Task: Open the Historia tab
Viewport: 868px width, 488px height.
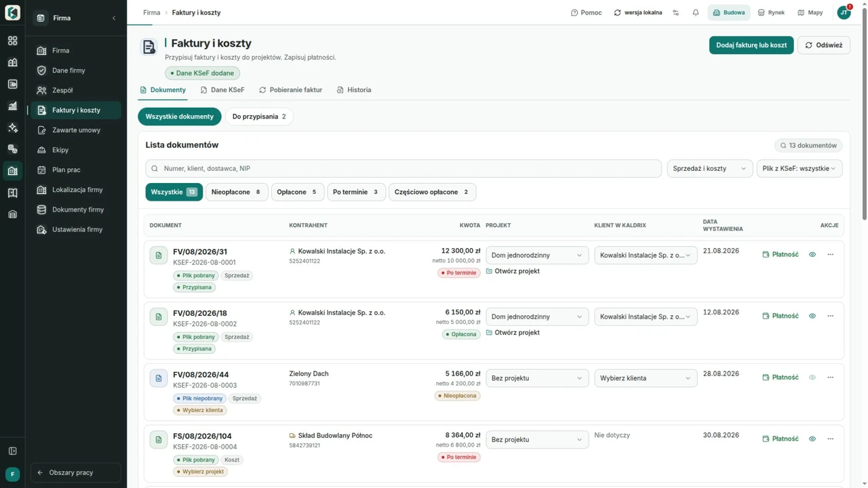Action: click(x=354, y=90)
